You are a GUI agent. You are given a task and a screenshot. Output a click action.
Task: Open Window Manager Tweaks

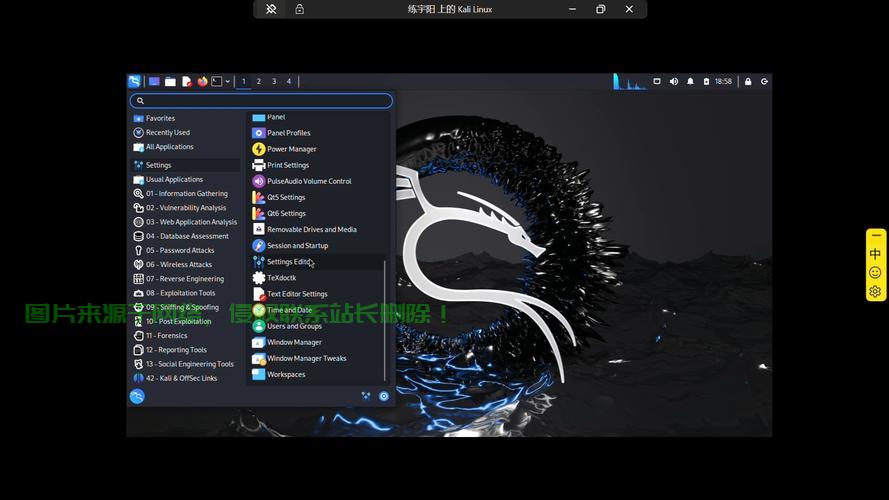point(316,358)
